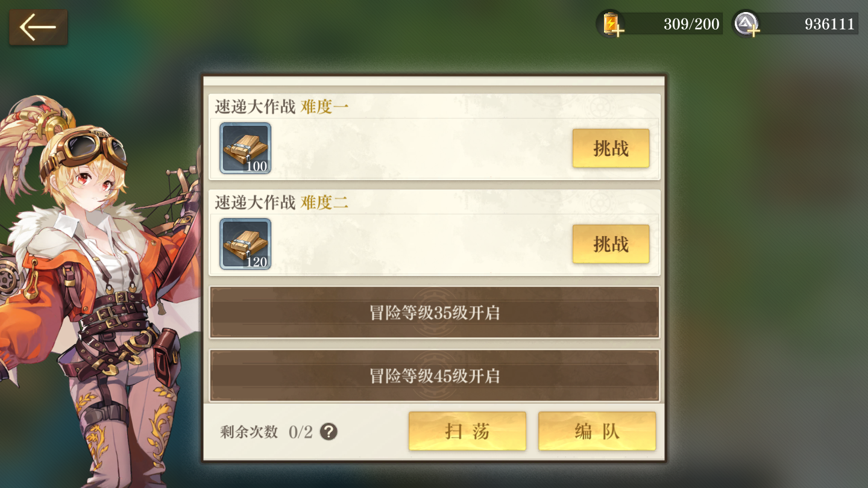Screen dimensions: 868x488
Task: Tap the wood plank reward icon showing 120
Action: click(245, 244)
